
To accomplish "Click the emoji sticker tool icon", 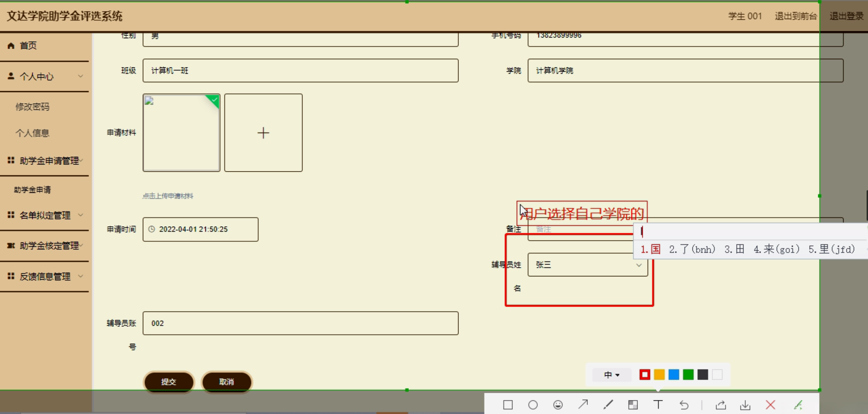I will [x=558, y=405].
